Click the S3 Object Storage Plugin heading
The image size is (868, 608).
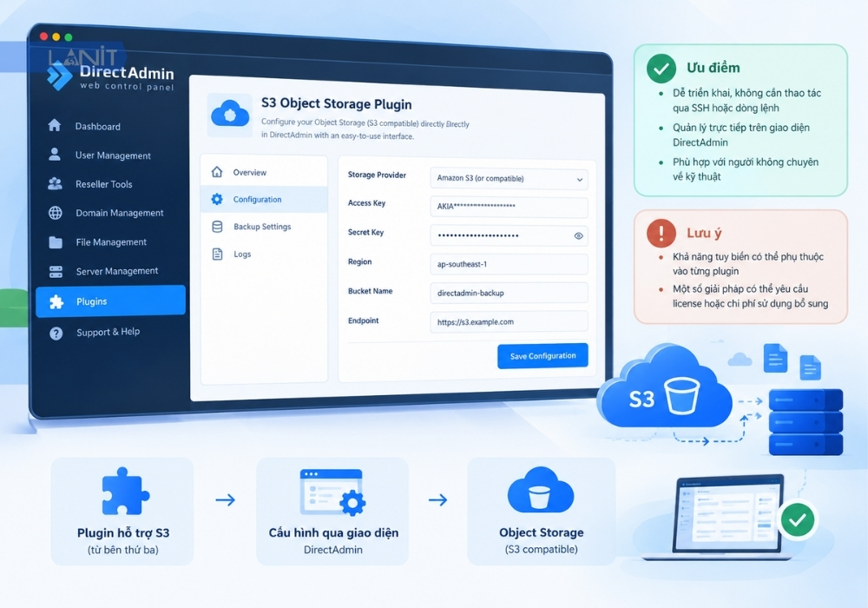pyautogui.click(x=337, y=103)
